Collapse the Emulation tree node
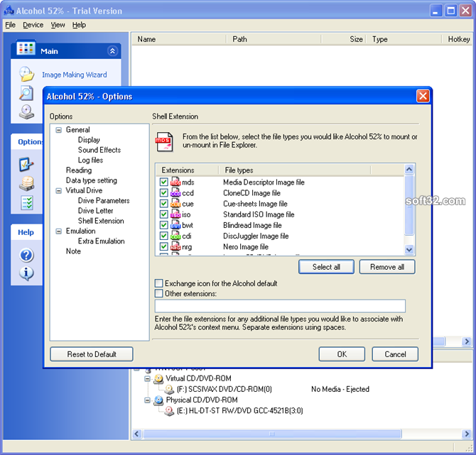Viewport: 476px width, 455px height. pyautogui.click(x=58, y=231)
